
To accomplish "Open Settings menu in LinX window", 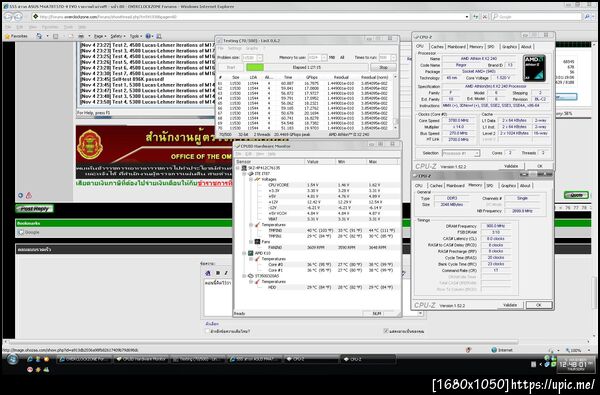I will 235,49.
